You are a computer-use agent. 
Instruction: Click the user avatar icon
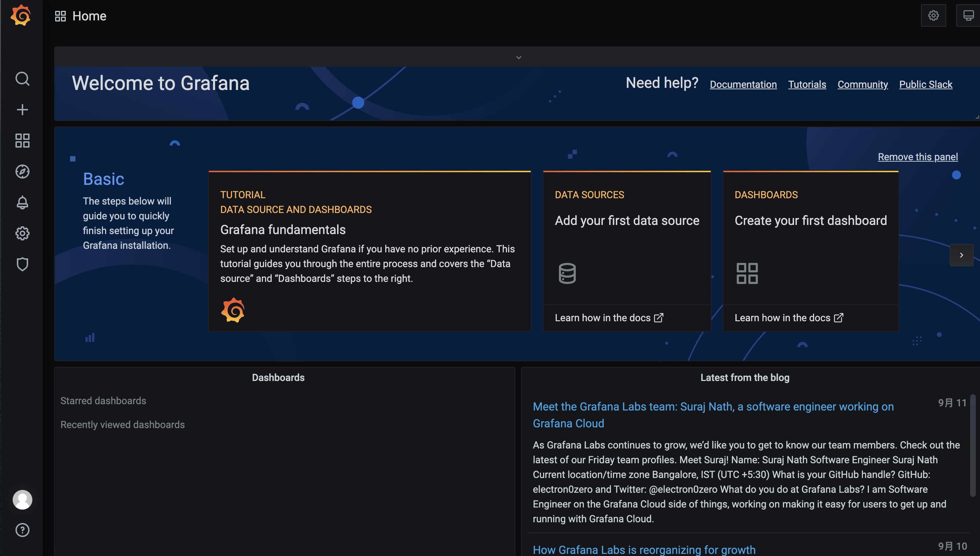pos(22,499)
